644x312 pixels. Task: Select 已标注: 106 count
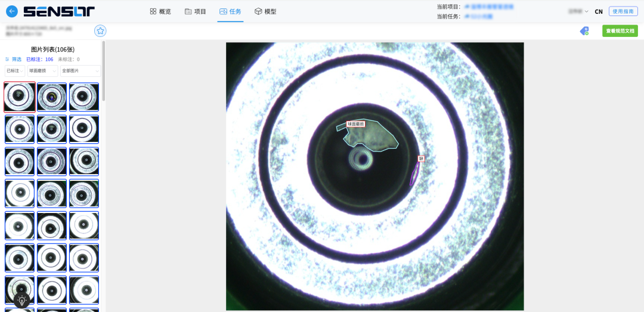click(40, 60)
